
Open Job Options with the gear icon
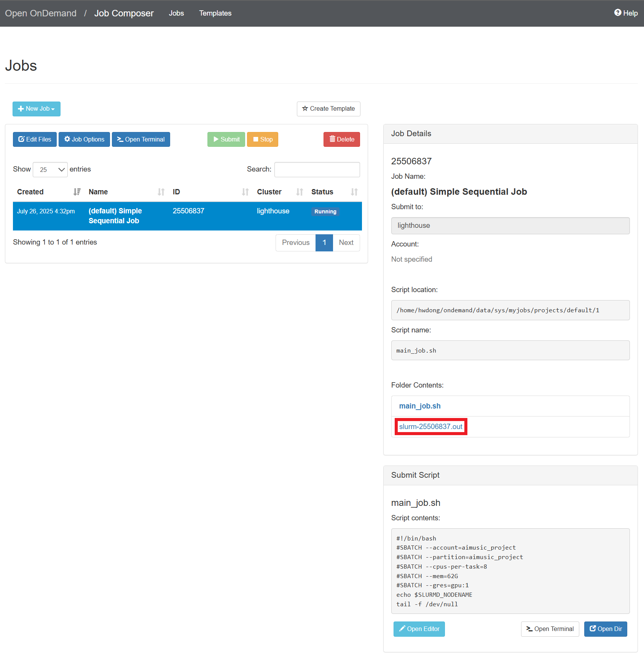click(x=84, y=139)
